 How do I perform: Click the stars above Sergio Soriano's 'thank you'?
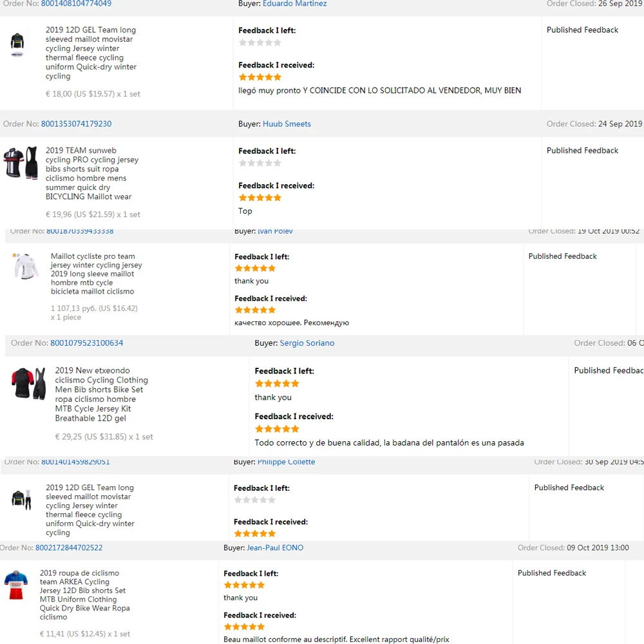pyautogui.click(x=277, y=383)
